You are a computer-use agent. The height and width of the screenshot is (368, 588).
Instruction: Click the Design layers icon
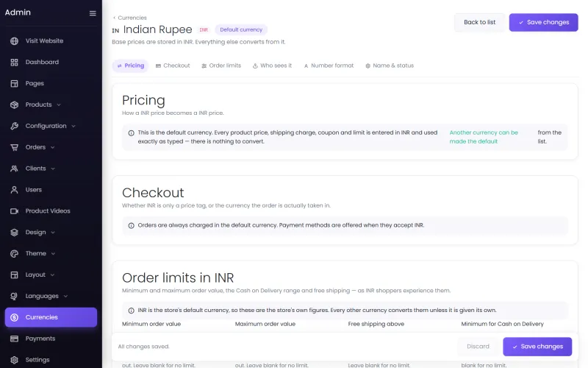[14, 233]
